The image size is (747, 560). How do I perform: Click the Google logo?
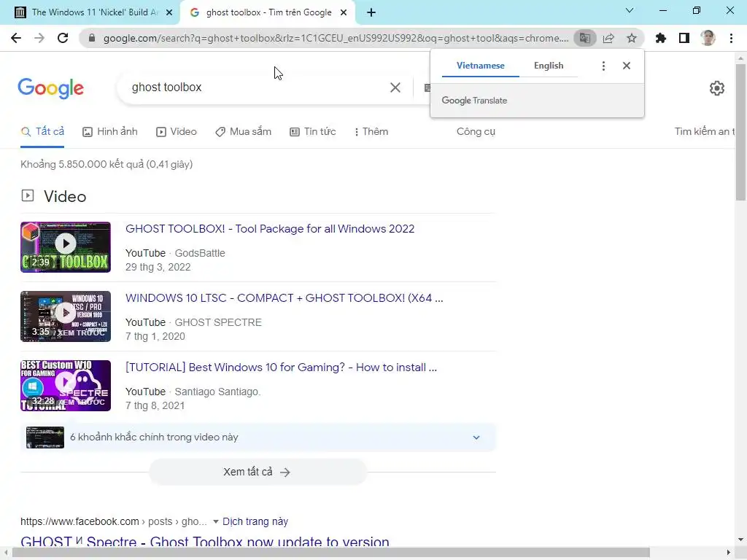[50, 88]
